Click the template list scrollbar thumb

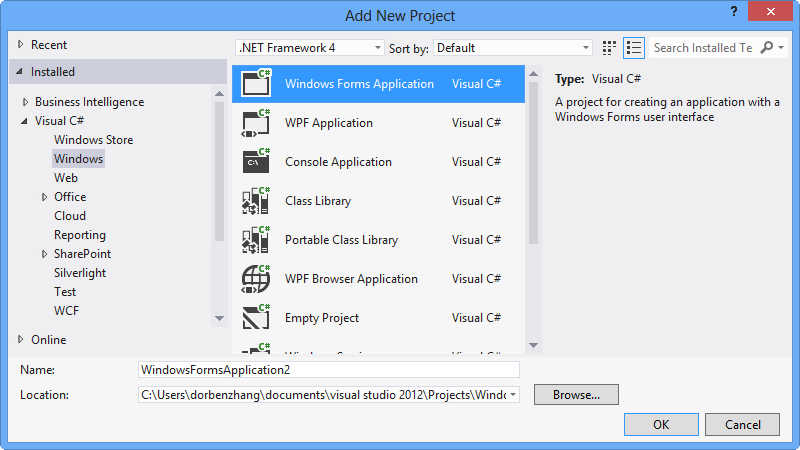tap(534, 163)
